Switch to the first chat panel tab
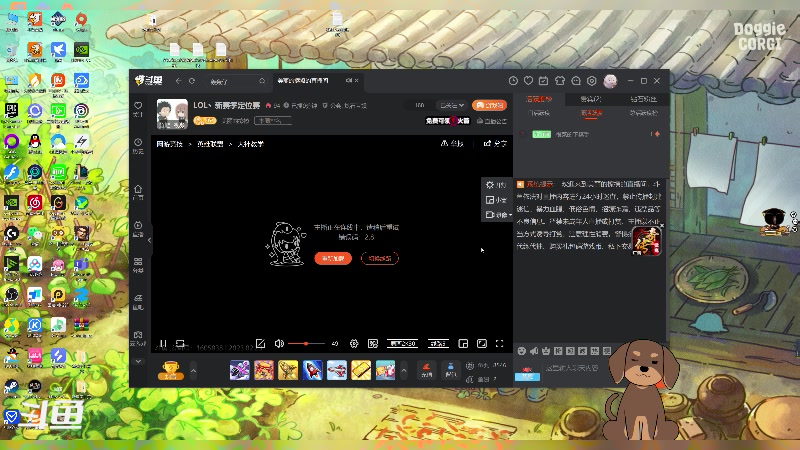Viewport: 800px width, 450px height. click(x=539, y=99)
